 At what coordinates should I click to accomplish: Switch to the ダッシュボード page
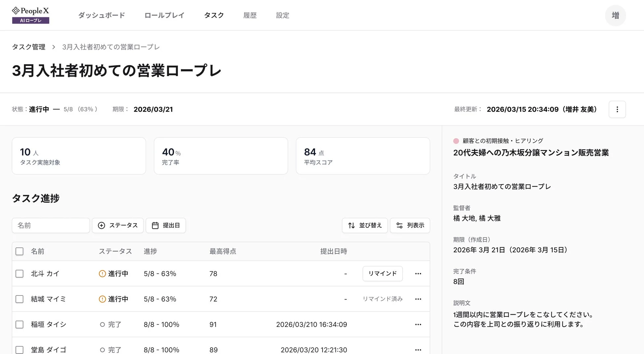tap(101, 15)
